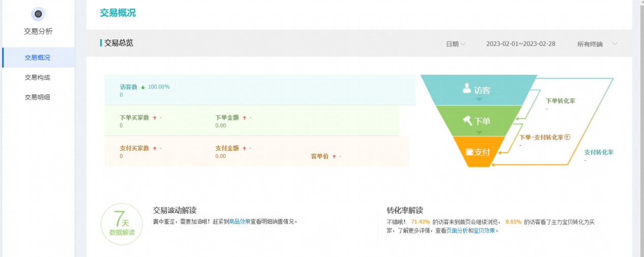
Task: Click the wallet icon beside 支付
Action: (469, 152)
